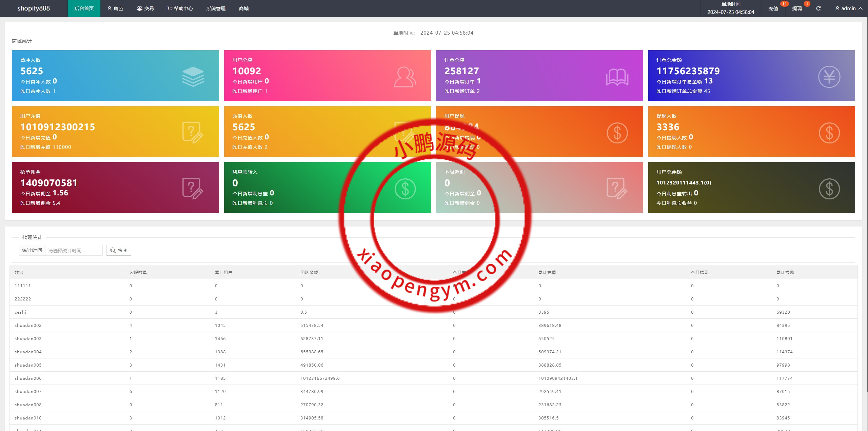Click the 统计时间 date input field
This screenshot has height=431, width=868.
click(74, 251)
